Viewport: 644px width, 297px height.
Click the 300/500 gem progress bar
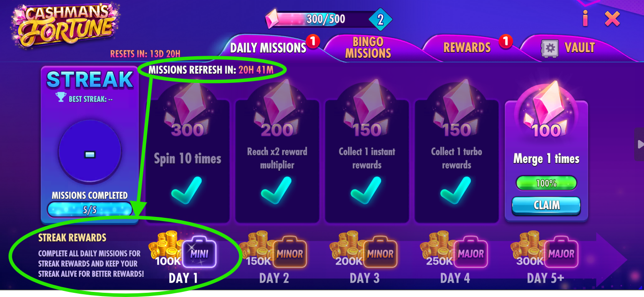tap(323, 19)
